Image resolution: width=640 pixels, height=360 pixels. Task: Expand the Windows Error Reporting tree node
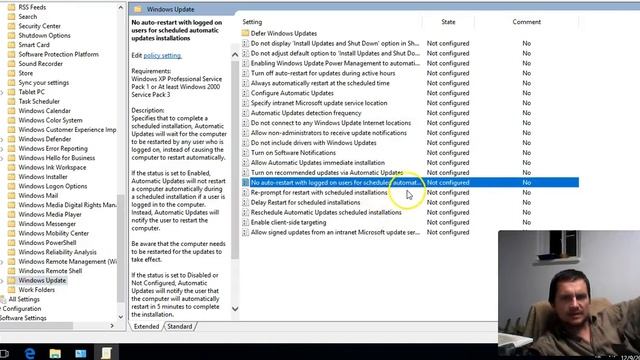tap(2, 149)
